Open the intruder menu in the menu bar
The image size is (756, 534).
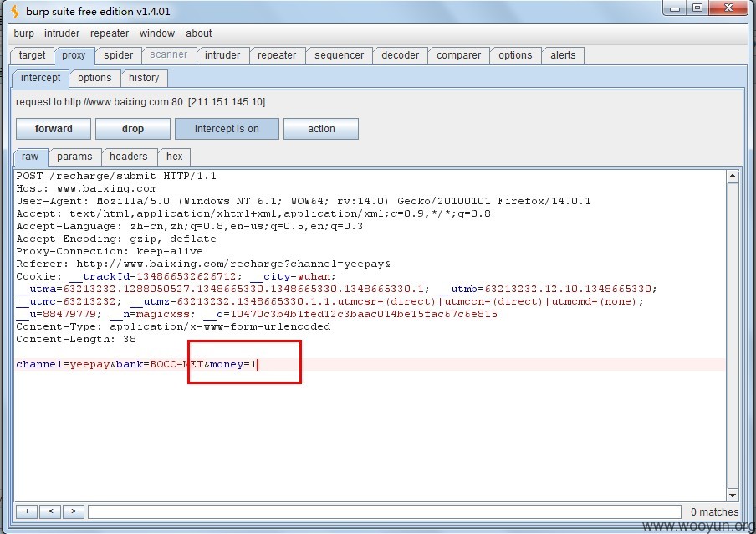[62, 33]
